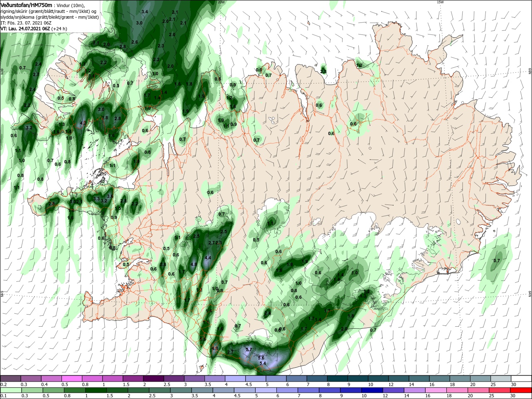532x399 pixels.
Task: Click the 'VT: Lau. 24.07.2021 06Z' valid-time line
Action: [25, 29]
